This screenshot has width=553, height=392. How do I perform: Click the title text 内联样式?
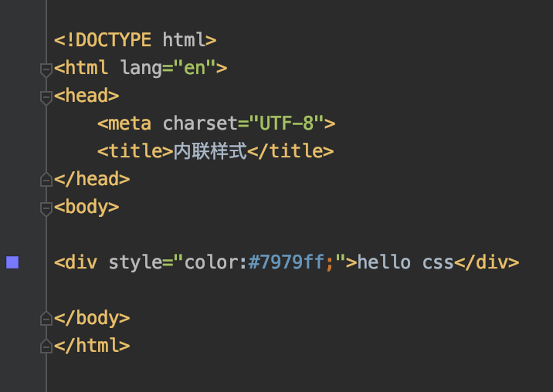click(210, 151)
